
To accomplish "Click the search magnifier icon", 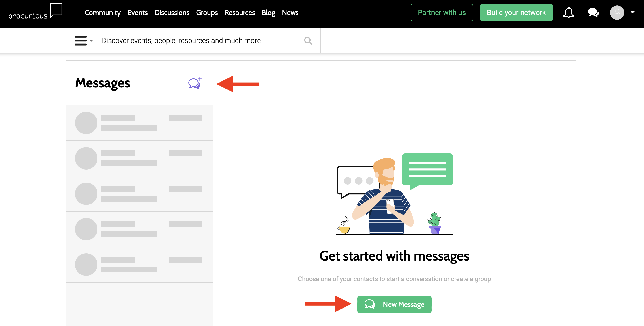I will [308, 41].
